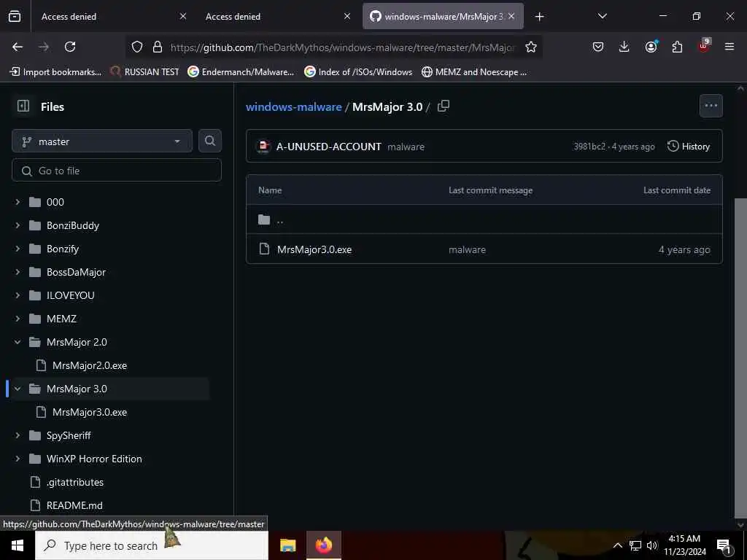The width and height of the screenshot is (747, 560).
Task: Expand the BossDaMajor folder
Action: point(18,272)
